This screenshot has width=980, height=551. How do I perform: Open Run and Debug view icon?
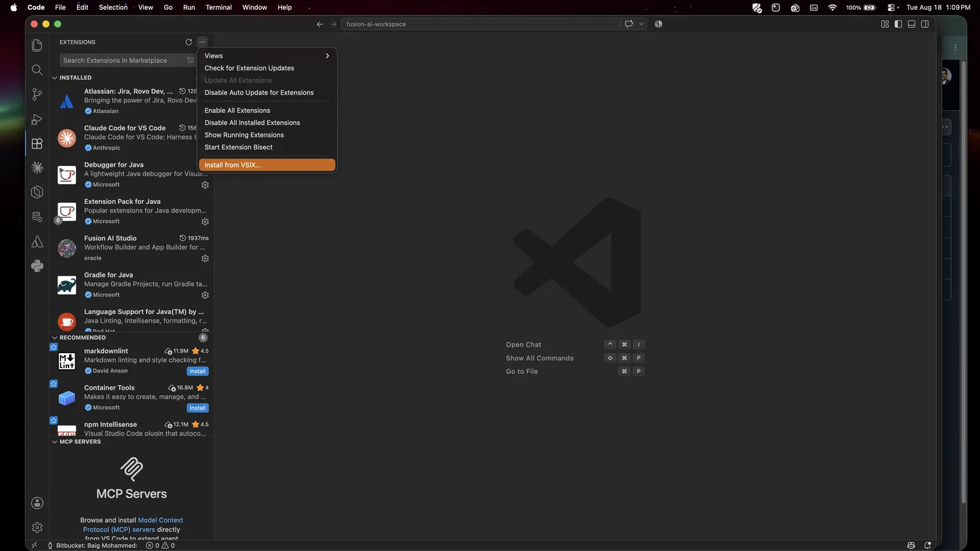pos(37,119)
